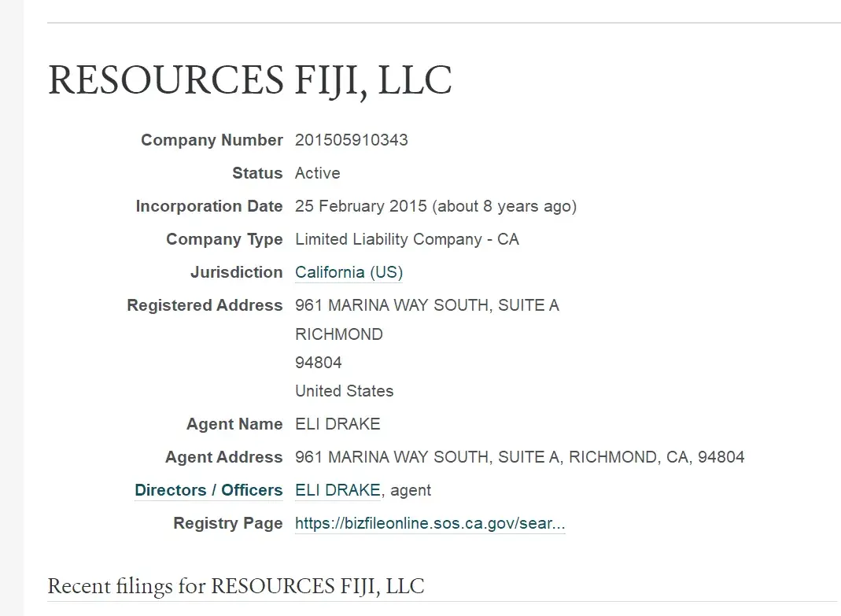
Task: Click the RESOURCES FIJI, LLC page title
Action: (250, 80)
